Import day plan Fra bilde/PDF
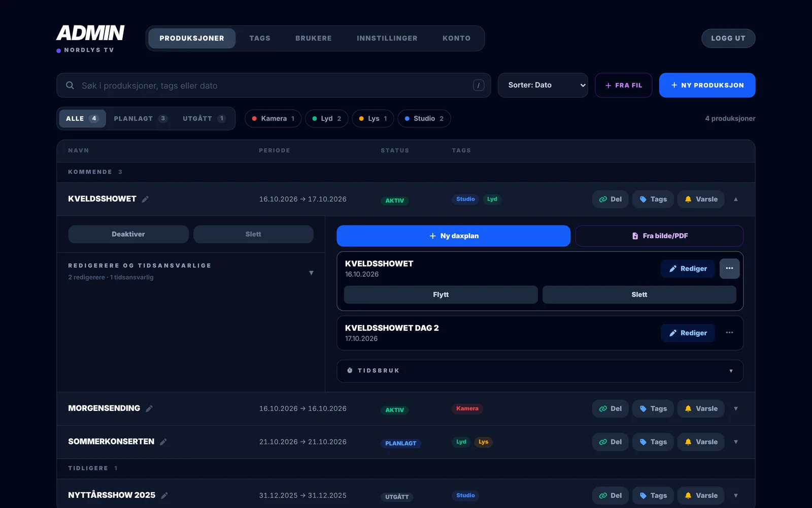Viewport: 812px width, 508px height. point(659,236)
